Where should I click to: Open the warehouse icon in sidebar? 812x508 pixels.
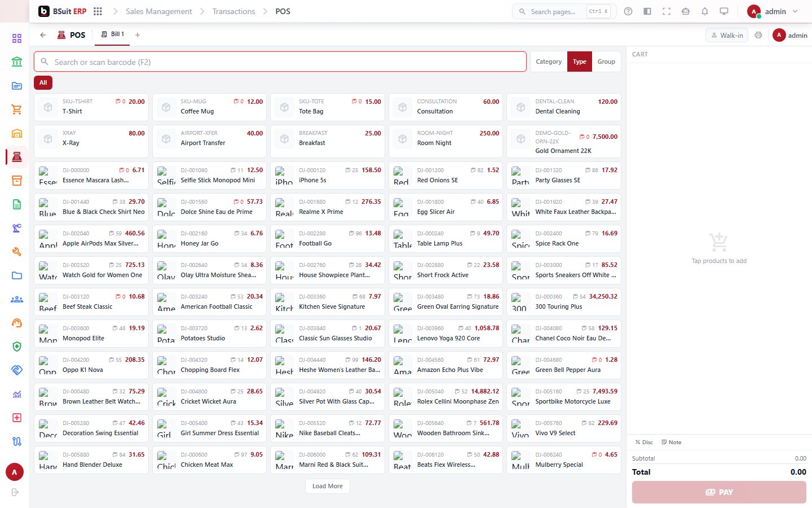point(17,133)
